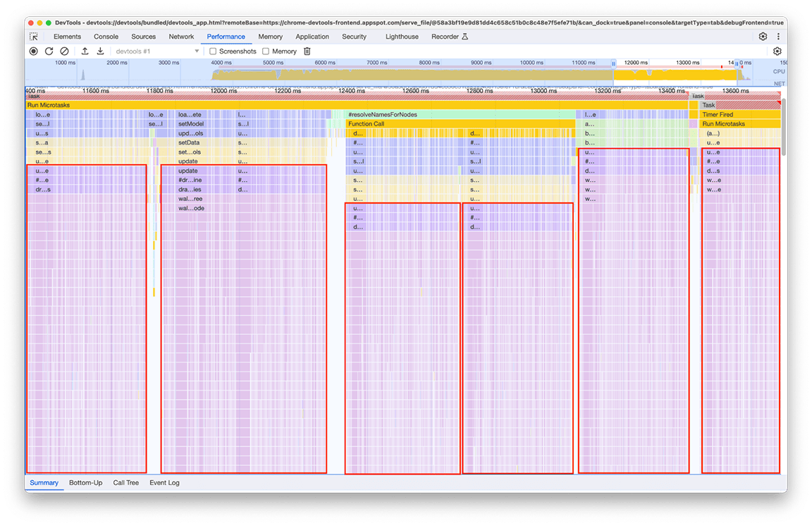
Task: Switch to the Console panel
Action: [x=106, y=36]
